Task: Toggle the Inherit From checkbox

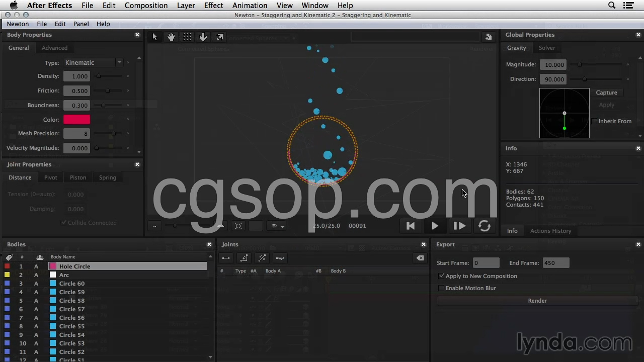Action: (594, 121)
